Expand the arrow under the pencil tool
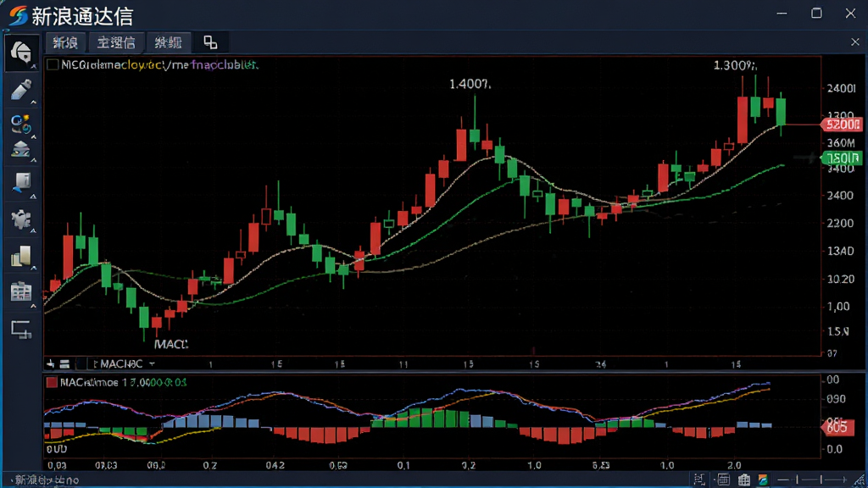Viewport: 868px width, 488px height. pos(33,103)
